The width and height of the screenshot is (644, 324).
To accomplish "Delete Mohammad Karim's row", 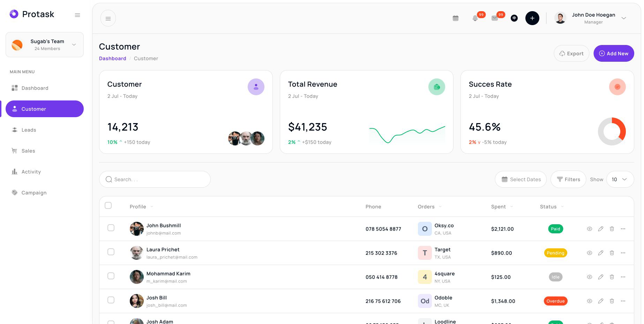I will coord(612,277).
